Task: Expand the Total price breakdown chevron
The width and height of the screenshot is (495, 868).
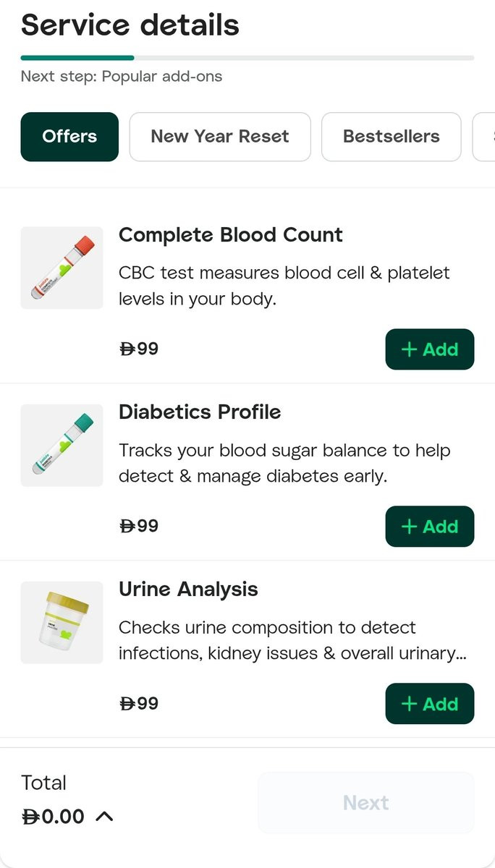Action: [104, 817]
